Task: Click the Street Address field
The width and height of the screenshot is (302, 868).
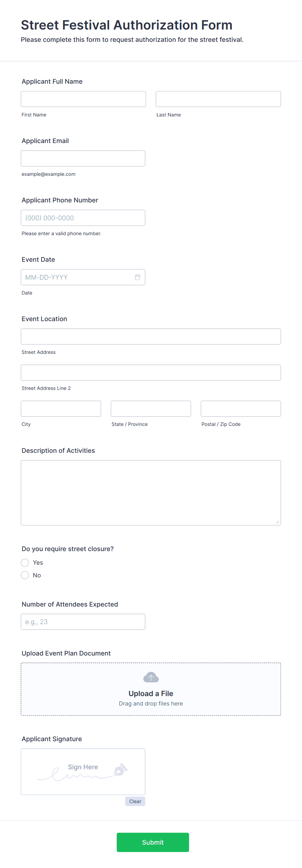Action: [x=151, y=337]
